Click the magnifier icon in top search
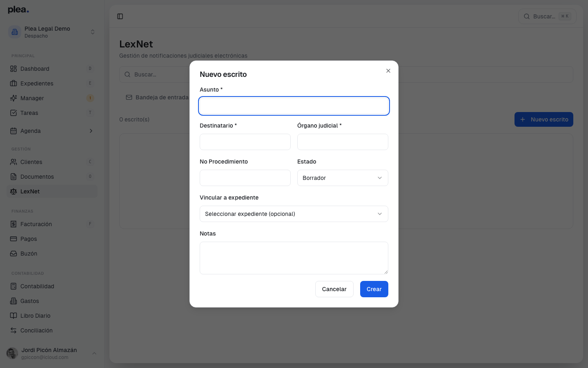The height and width of the screenshot is (368, 588). coord(527,16)
